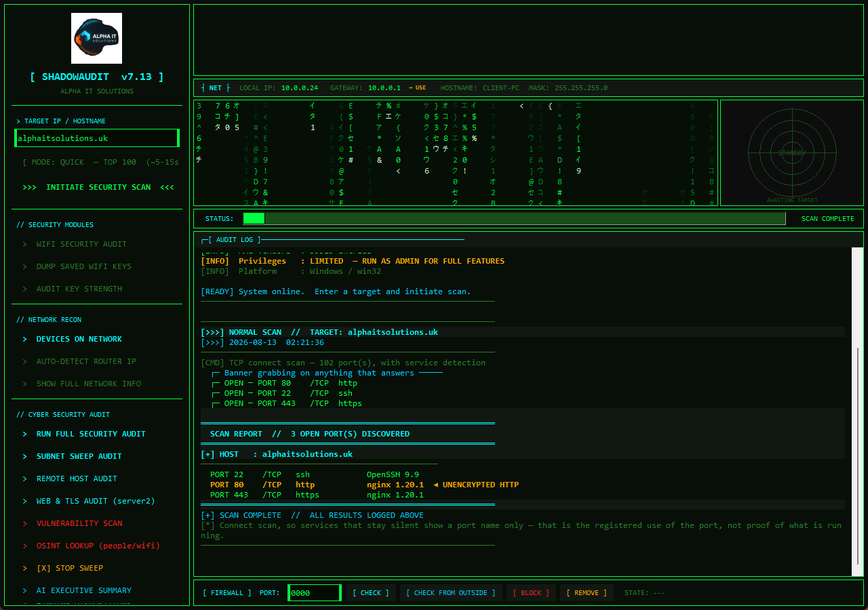The height and width of the screenshot is (610, 868).
Task: Initiate Security Scan
Action: pos(98,187)
